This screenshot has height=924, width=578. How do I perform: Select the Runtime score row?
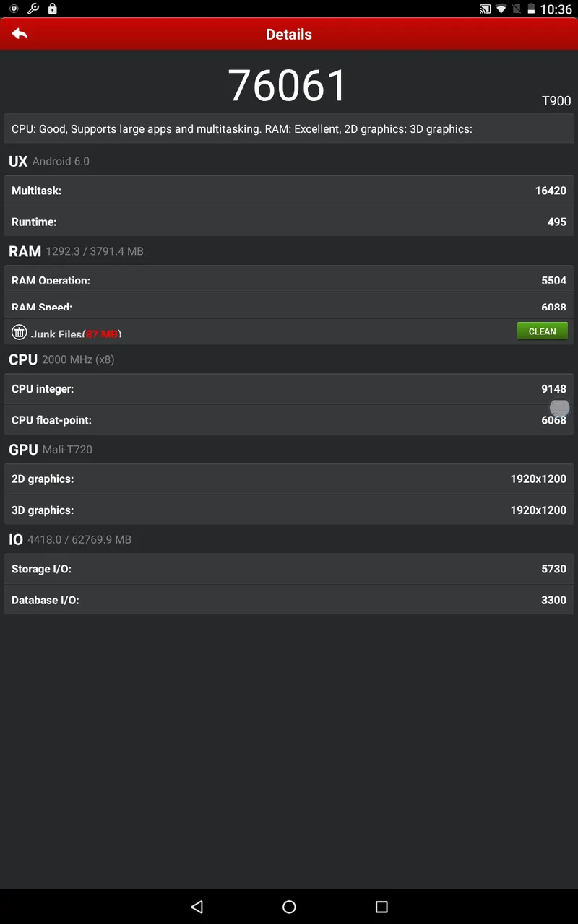[289, 222]
